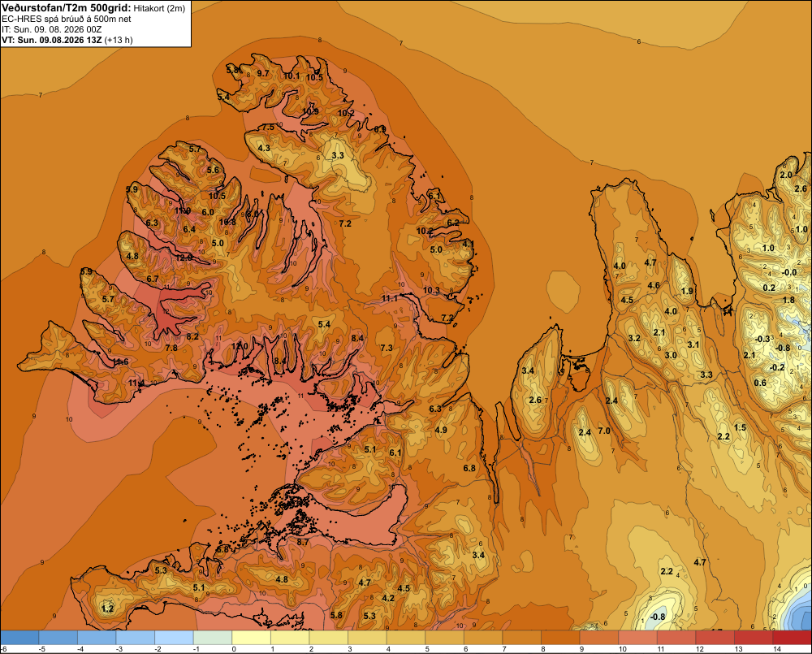Click the 6.7 temperature value on map

click(153, 279)
